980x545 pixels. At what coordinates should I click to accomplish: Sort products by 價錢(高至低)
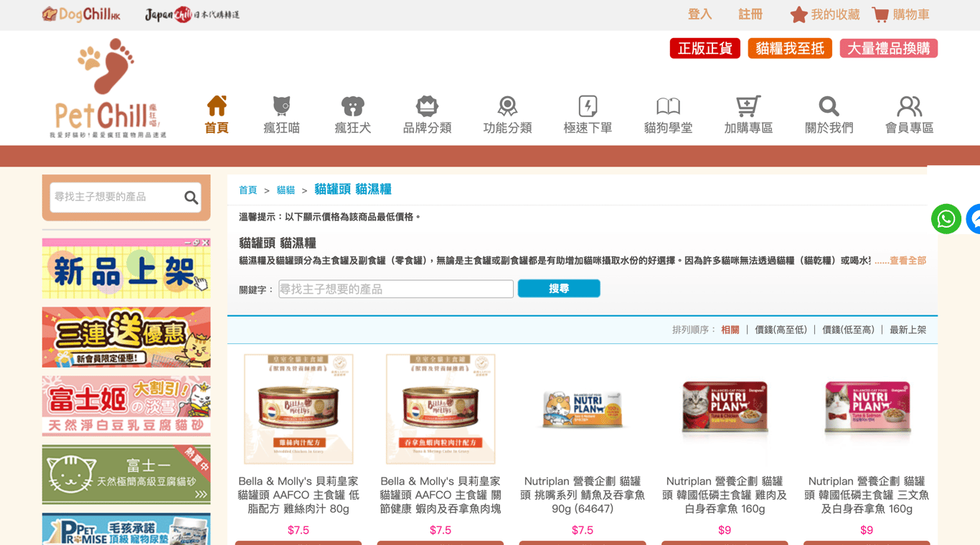[x=781, y=330]
